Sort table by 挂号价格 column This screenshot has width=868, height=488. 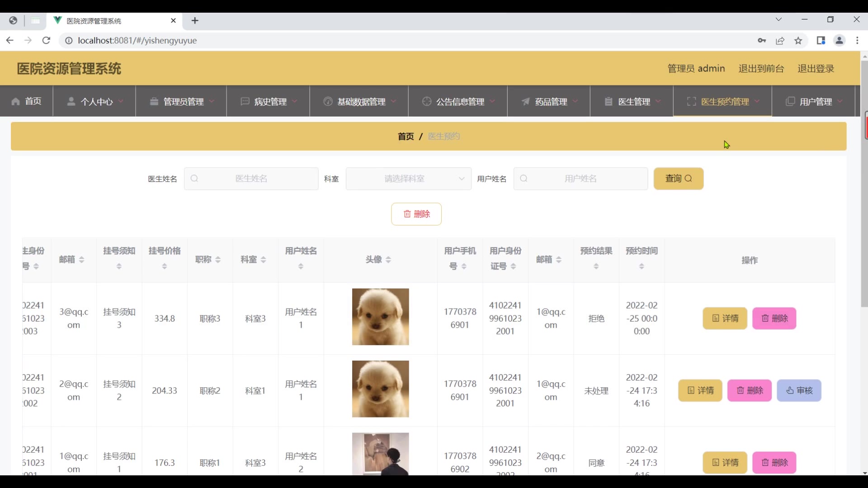click(x=165, y=267)
